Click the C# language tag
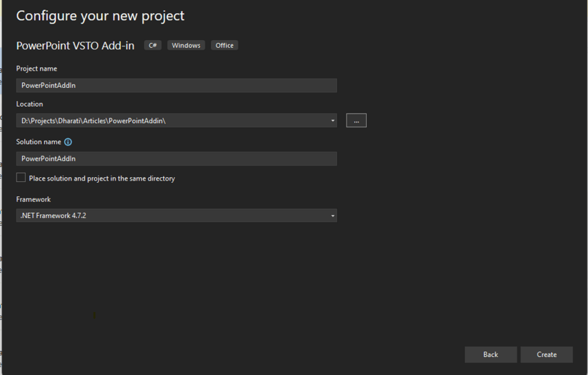Image resolution: width=588 pixels, height=375 pixels. [x=153, y=46]
